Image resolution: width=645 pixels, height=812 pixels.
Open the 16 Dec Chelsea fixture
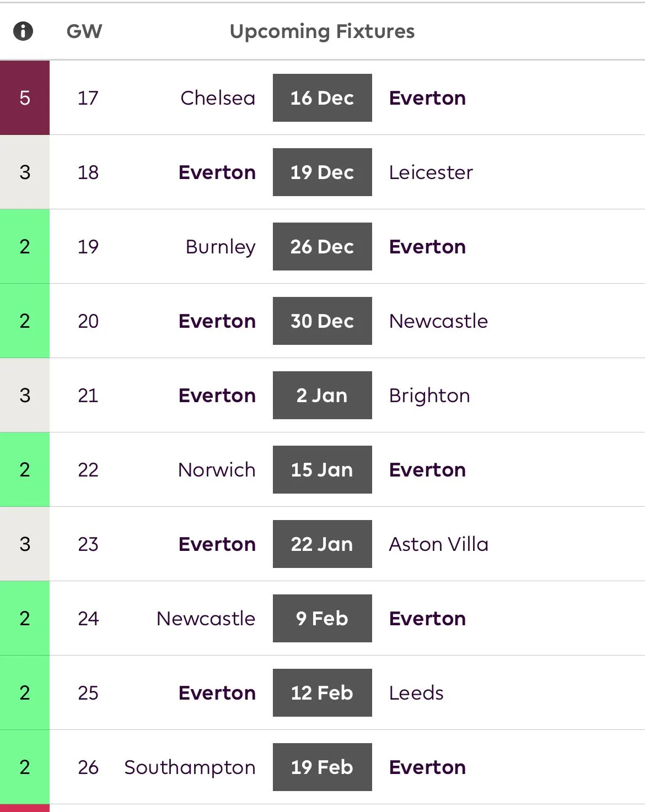[322, 98]
